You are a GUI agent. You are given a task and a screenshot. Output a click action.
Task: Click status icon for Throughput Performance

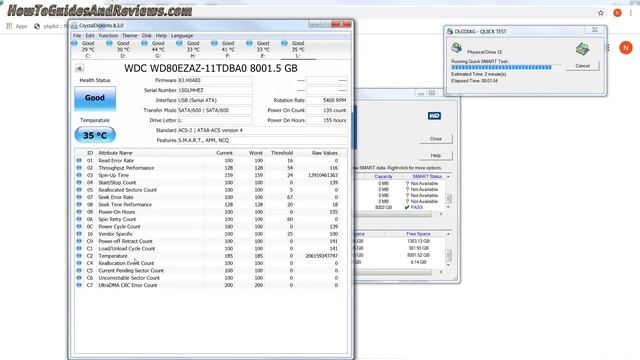pos(79,168)
